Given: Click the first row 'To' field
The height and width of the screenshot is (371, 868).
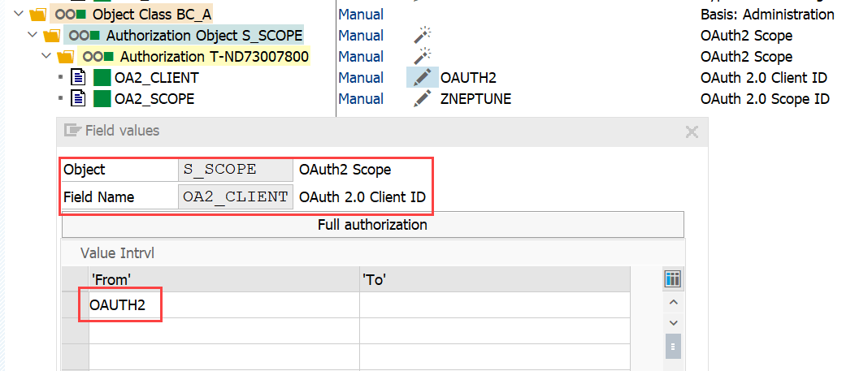Looking at the screenshot, I should pyautogui.click(x=494, y=304).
